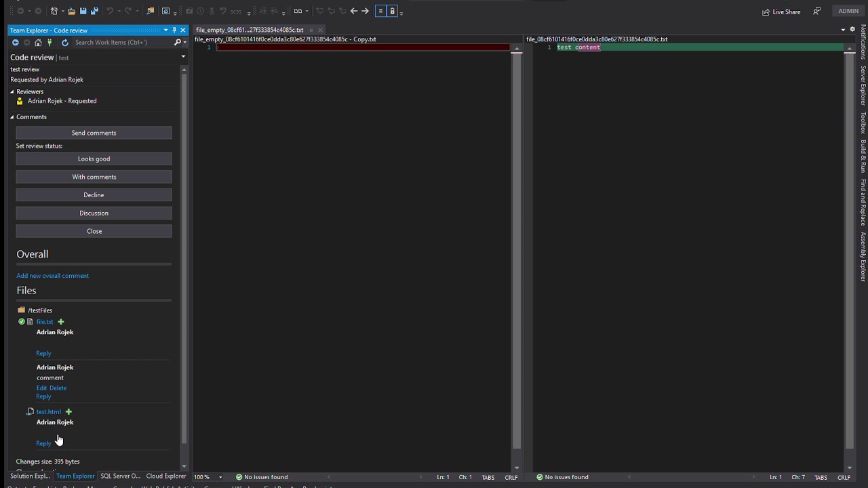
Task: Click the Open File folder icon
Action: click(x=71, y=11)
